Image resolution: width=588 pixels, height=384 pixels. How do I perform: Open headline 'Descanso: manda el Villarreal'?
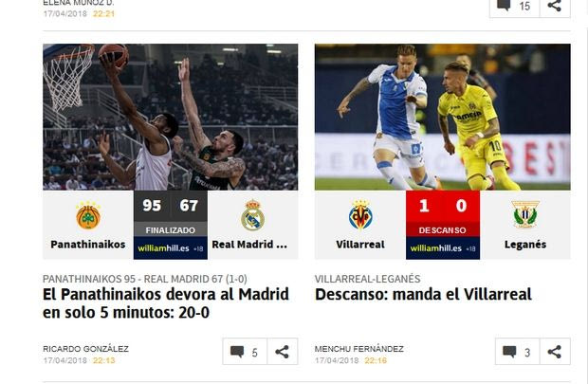pos(423,294)
